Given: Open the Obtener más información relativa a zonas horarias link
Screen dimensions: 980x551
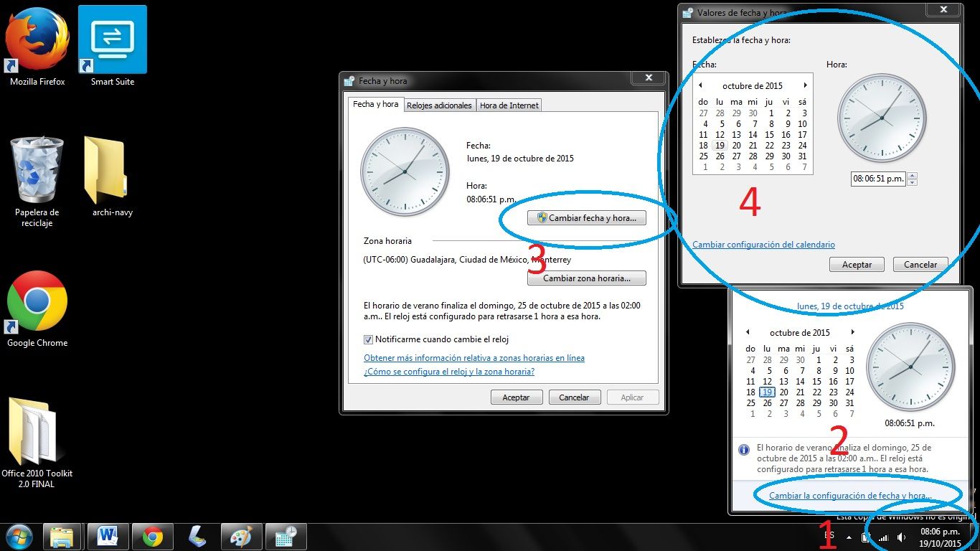Looking at the screenshot, I should click(474, 358).
